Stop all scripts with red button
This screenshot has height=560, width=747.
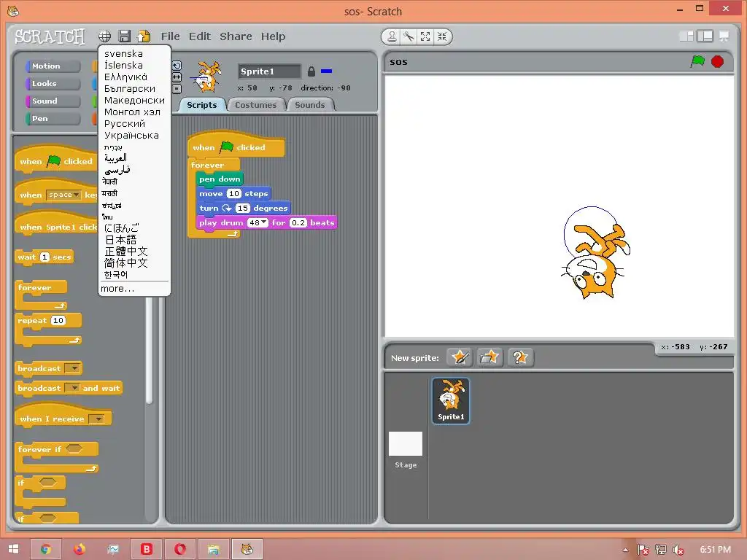point(718,61)
